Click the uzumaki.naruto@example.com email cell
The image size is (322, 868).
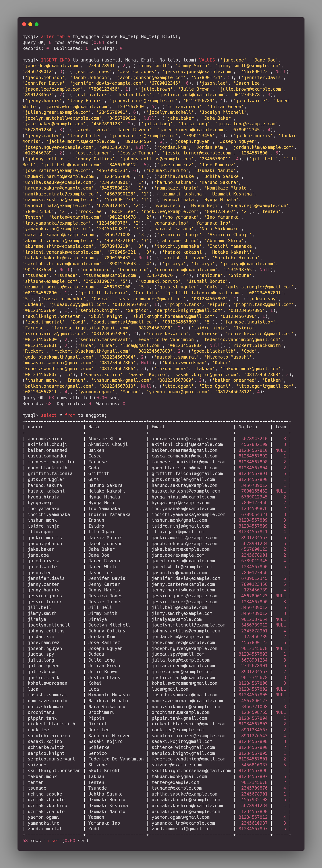point(186,811)
